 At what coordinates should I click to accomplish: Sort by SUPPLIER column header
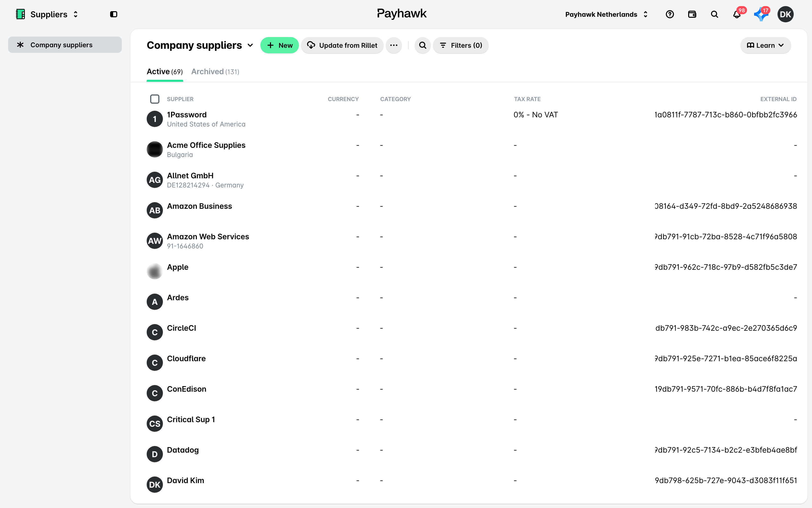pyautogui.click(x=180, y=99)
